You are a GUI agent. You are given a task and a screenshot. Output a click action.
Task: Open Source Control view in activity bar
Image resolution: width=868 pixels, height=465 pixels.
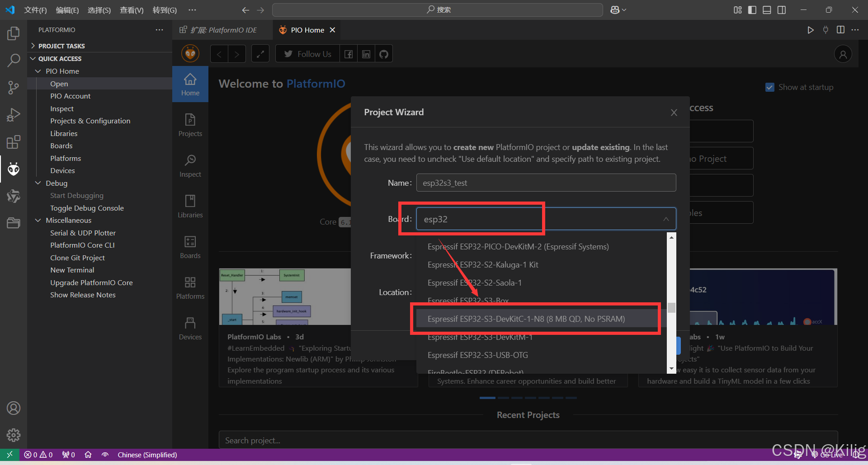(14, 88)
